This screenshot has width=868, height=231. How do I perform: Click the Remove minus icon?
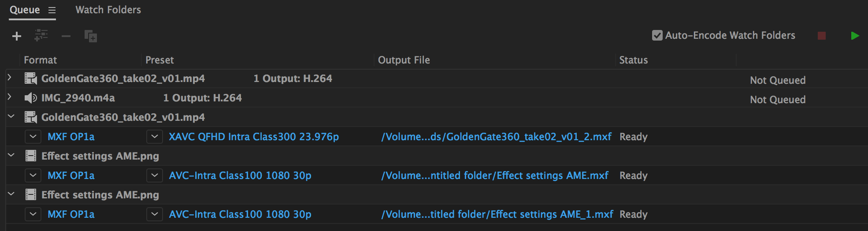pos(66,36)
